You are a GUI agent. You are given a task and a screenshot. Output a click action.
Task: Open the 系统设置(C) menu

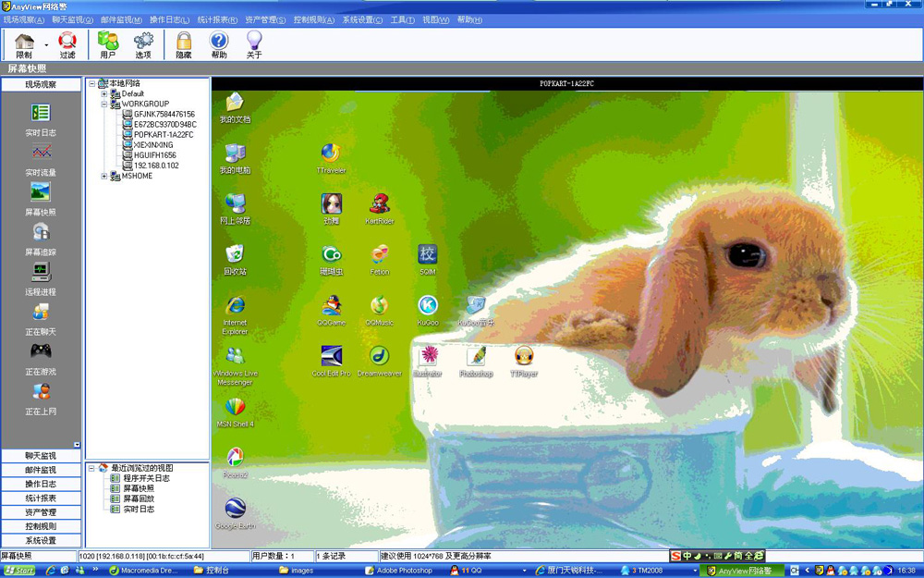point(362,19)
